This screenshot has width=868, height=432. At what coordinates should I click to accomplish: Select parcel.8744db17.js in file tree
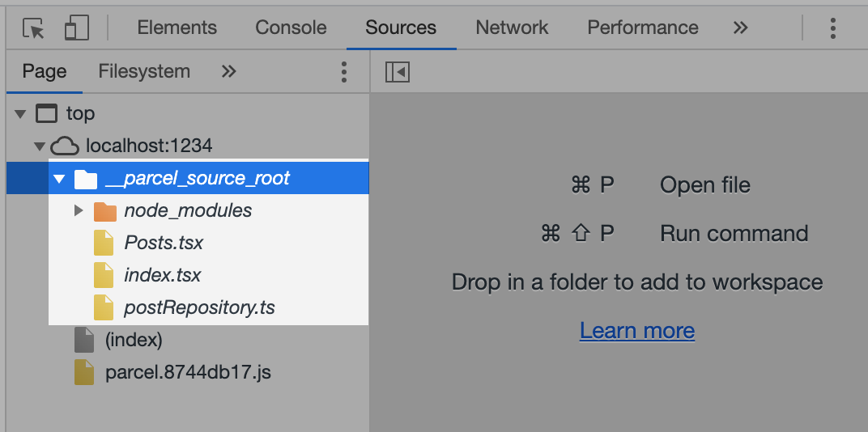point(188,373)
